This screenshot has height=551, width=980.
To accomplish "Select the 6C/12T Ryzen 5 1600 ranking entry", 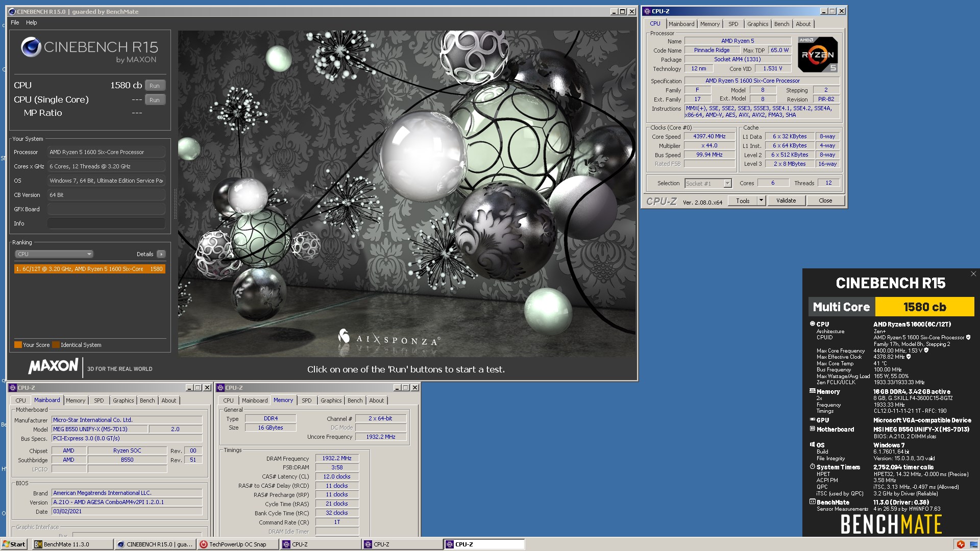I will tap(90, 269).
